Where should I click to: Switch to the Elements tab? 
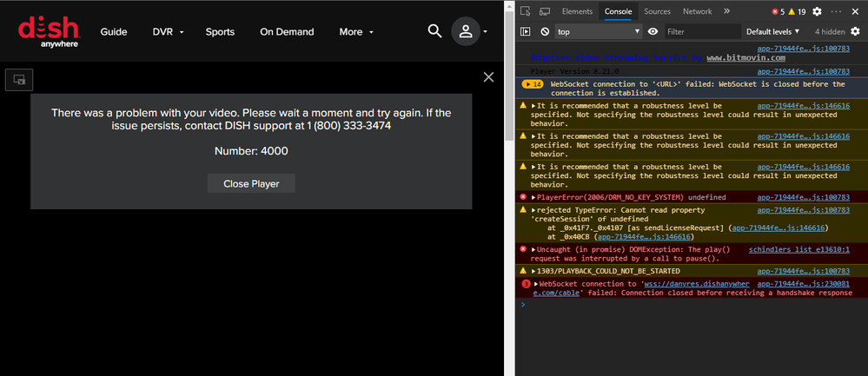577,11
